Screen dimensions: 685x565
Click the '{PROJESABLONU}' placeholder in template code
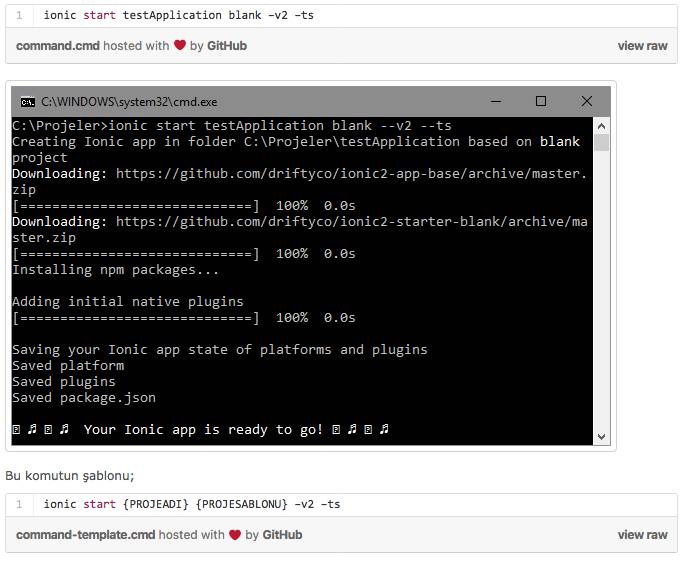(242, 504)
